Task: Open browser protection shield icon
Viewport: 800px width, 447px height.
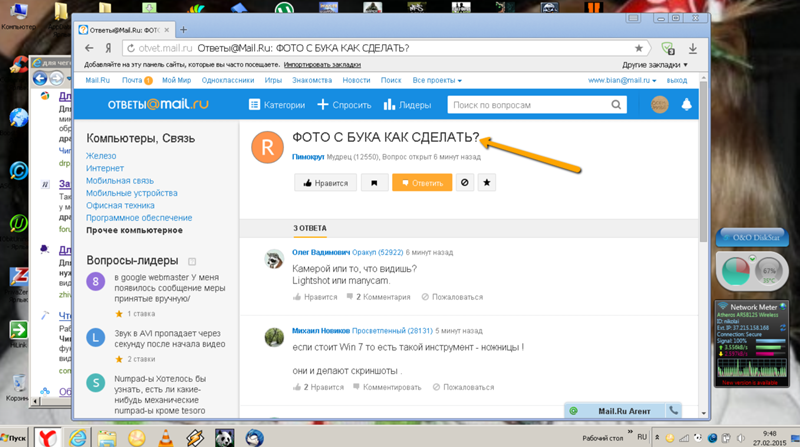Action: (x=668, y=48)
